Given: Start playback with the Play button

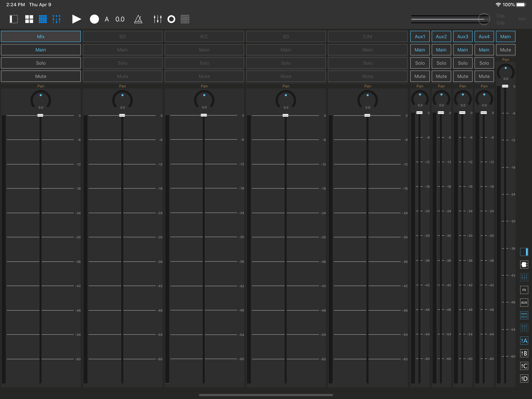Looking at the screenshot, I should (77, 19).
